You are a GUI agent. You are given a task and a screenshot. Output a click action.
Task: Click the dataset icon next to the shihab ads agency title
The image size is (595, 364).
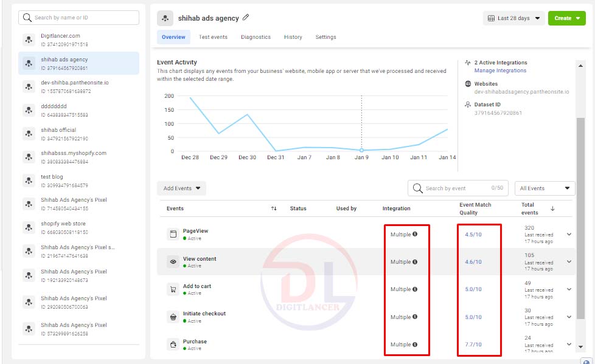pos(165,18)
